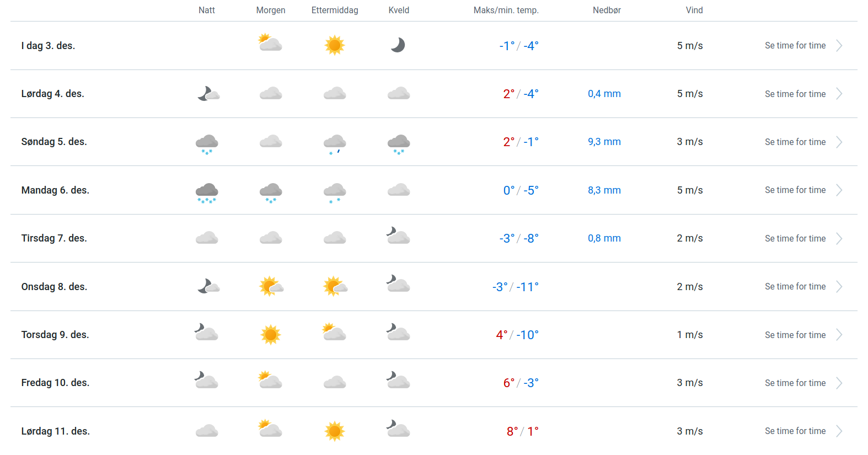Click 9,3 mm precipitation value for Sunday
Screen dimensions: 868x455
[x=604, y=142]
